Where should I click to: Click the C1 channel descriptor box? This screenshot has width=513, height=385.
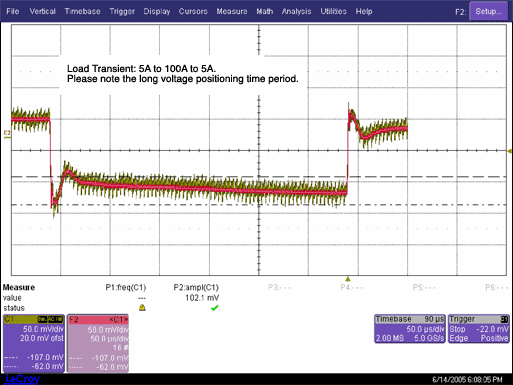click(34, 343)
